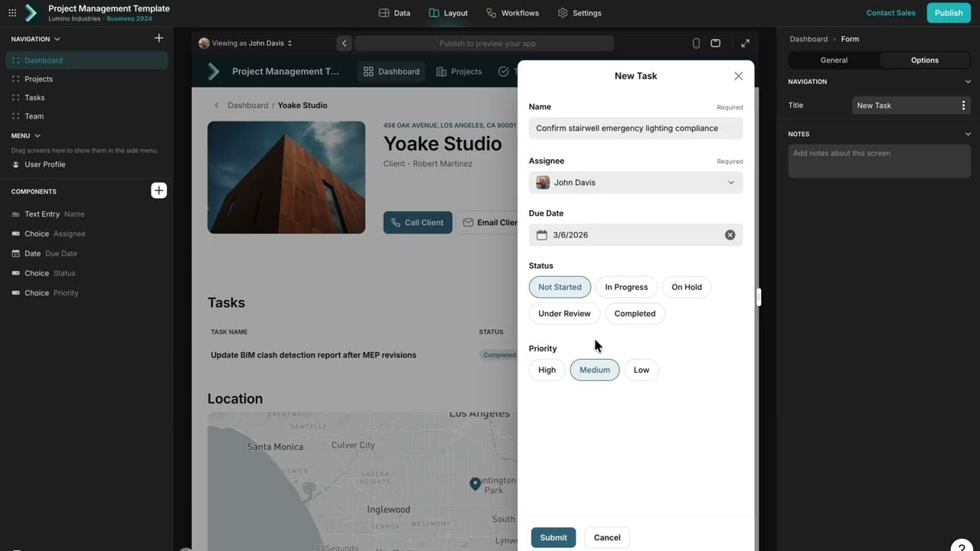Expand preview to fullscreen via arrows icon

point(745,43)
